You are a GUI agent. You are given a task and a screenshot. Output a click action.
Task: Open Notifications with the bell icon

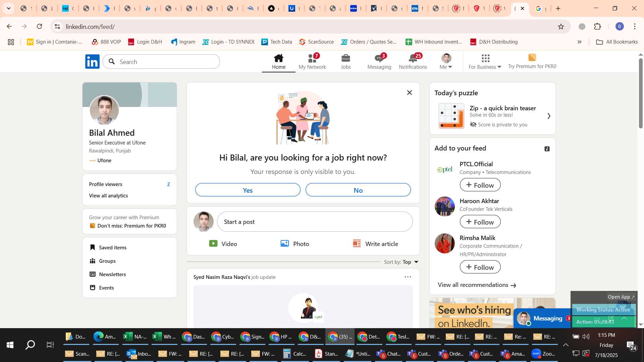coord(413,62)
